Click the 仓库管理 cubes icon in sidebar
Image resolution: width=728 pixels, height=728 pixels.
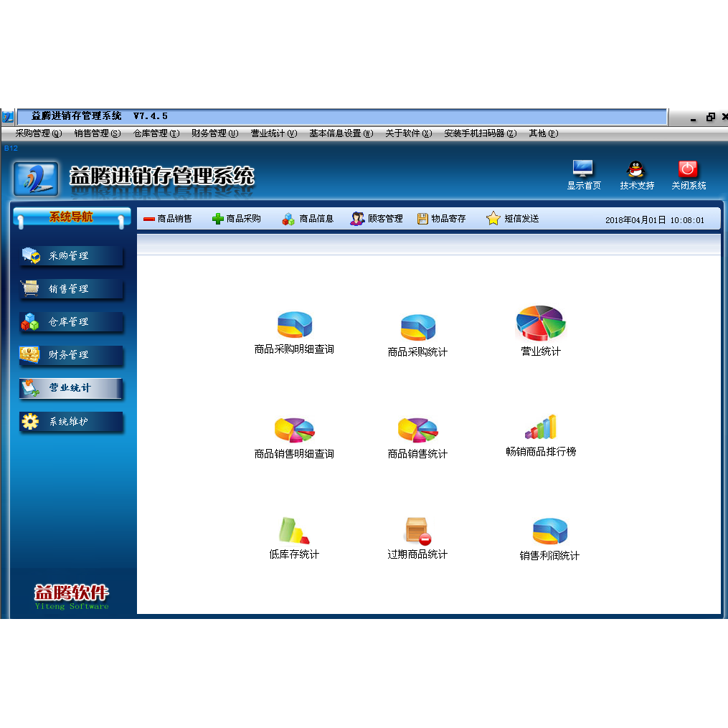pyautogui.click(x=29, y=322)
